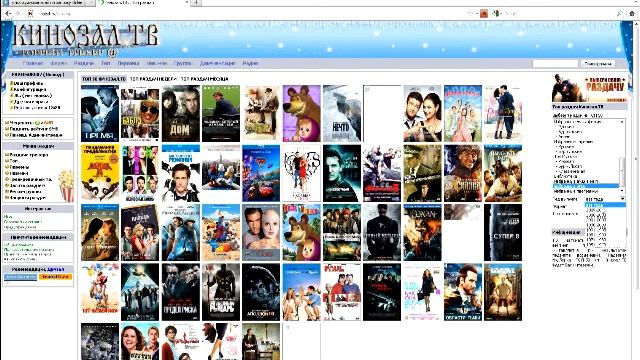Click the scroll-up arrow of category listbox
This screenshot has height=360, width=640.
pyautogui.click(x=622, y=122)
